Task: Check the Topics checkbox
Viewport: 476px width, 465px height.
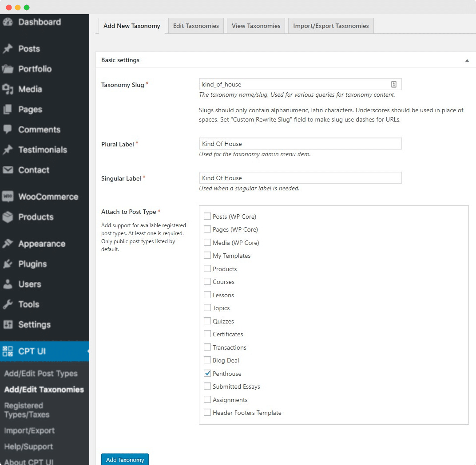Action: 207,307
